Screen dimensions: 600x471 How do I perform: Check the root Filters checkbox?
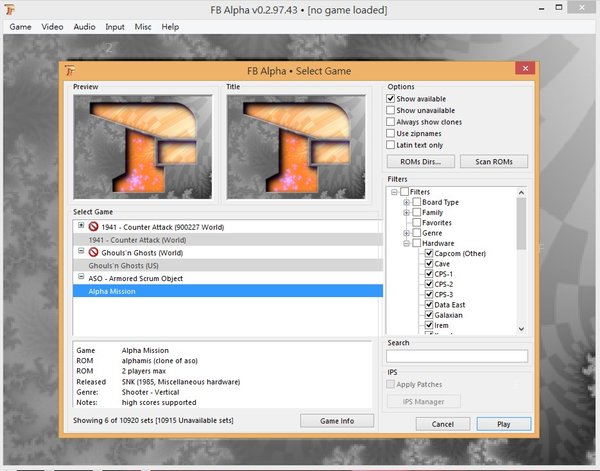(404, 192)
